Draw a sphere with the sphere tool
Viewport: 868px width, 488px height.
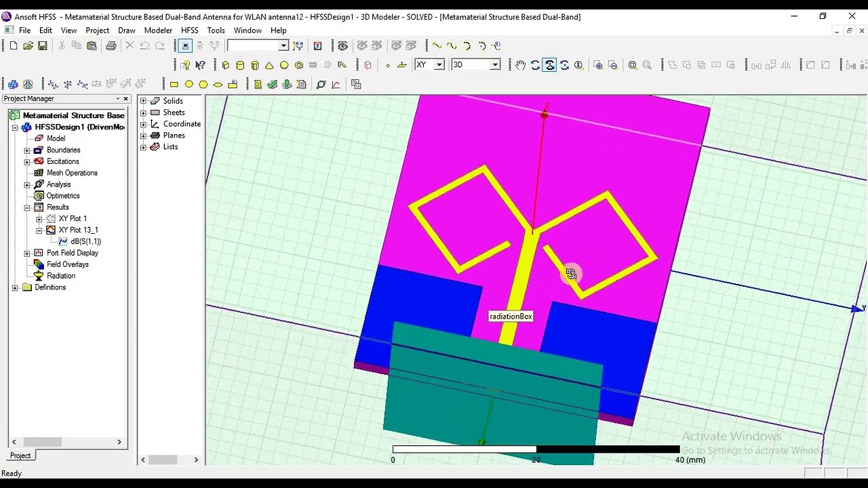pyautogui.click(x=284, y=65)
